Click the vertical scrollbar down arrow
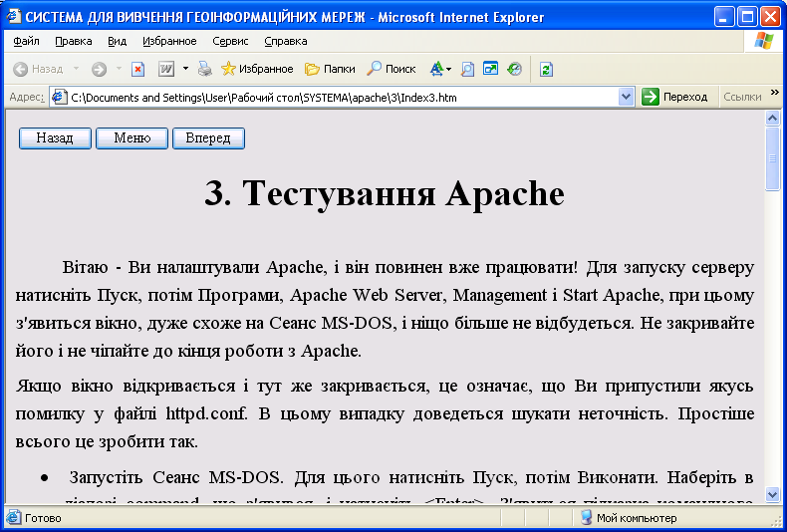 click(x=772, y=494)
